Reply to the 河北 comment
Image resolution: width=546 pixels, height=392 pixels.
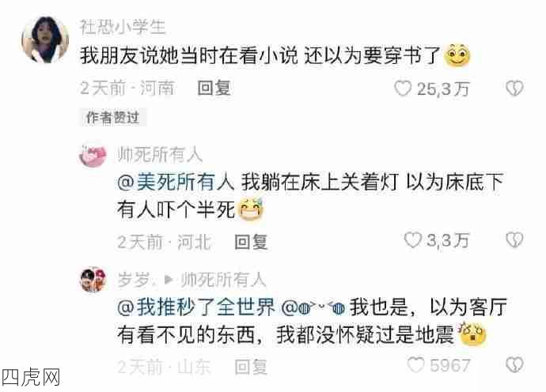pyautogui.click(x=251, y=241)
